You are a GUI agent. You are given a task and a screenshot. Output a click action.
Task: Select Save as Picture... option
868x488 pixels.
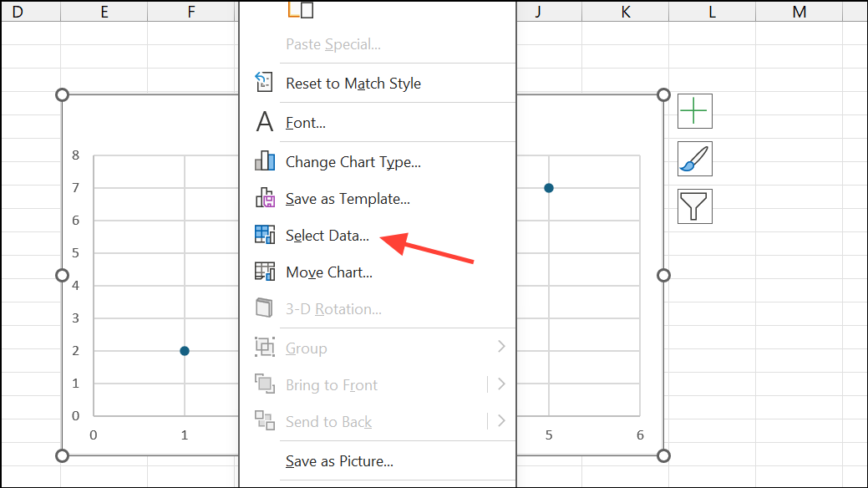(339, 461)
